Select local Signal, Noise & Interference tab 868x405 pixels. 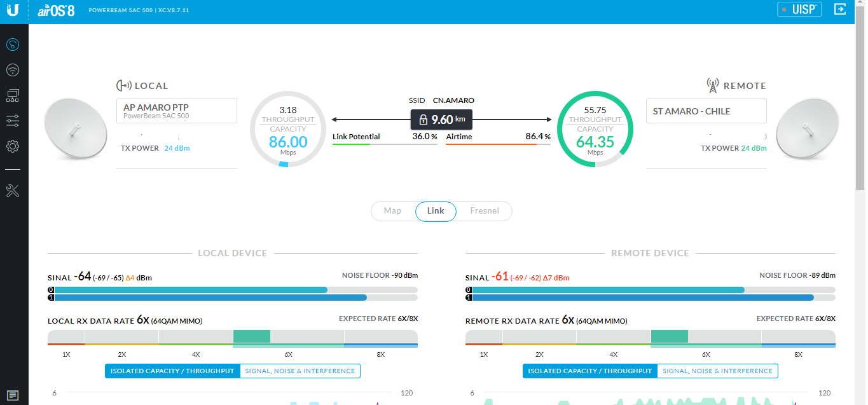(x=300, y=371)
